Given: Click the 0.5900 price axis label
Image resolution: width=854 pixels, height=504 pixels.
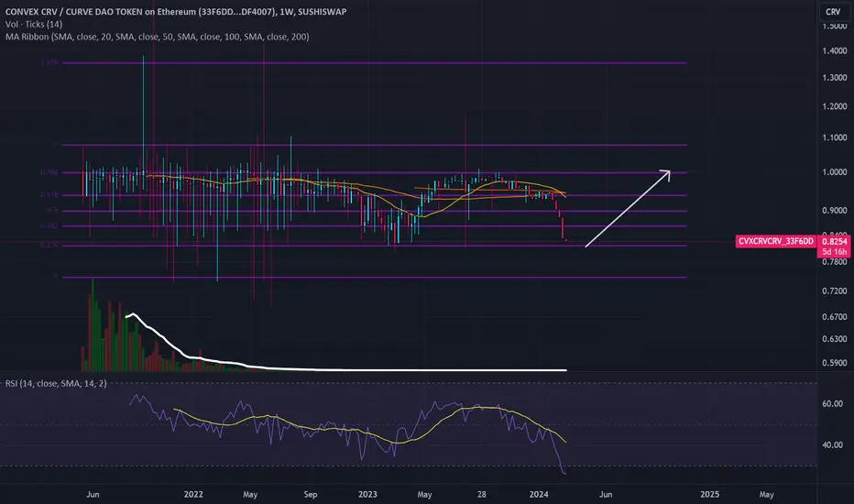Looking at the screenshot, I should [x=835, y=362].
